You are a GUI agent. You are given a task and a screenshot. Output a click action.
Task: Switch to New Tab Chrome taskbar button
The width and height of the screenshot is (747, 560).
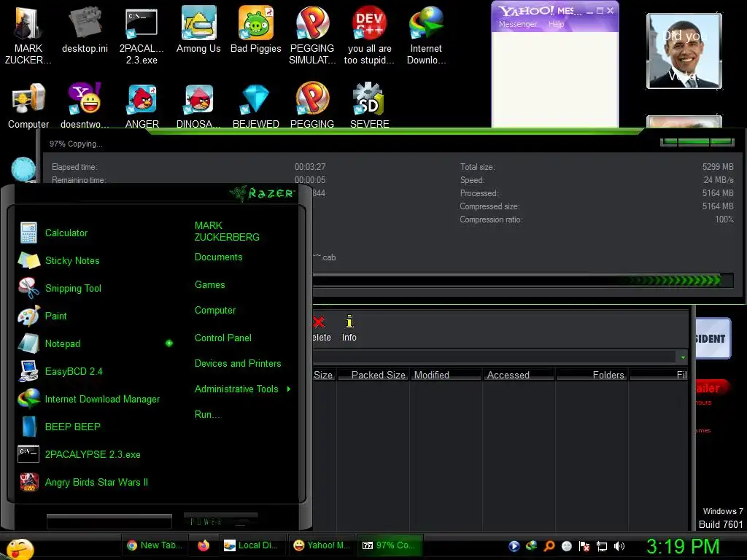(155, 545)
